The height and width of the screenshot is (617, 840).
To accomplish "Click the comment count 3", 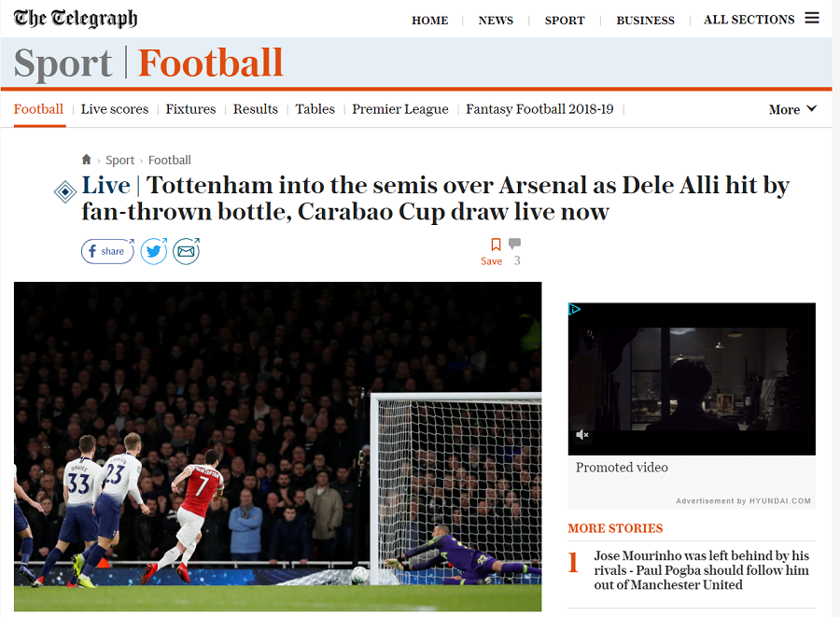I will tap(517, 260).
